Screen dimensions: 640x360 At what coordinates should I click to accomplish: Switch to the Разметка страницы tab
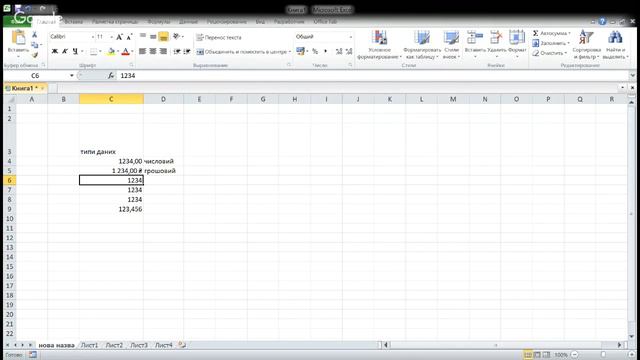(x=115, y=22)
